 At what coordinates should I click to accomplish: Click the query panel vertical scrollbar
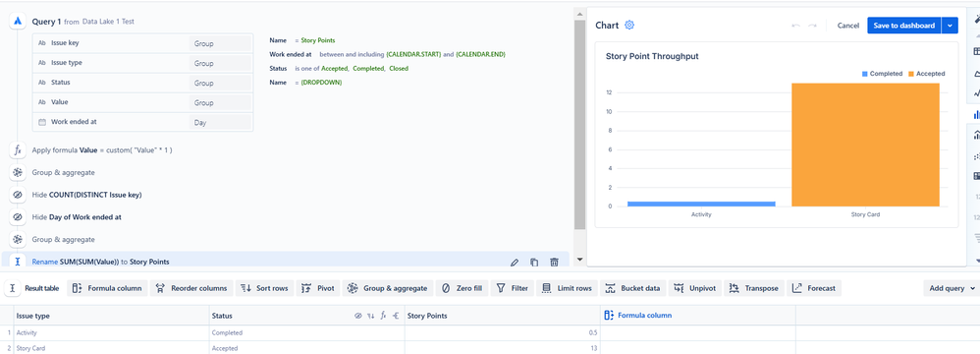point(579,125)
